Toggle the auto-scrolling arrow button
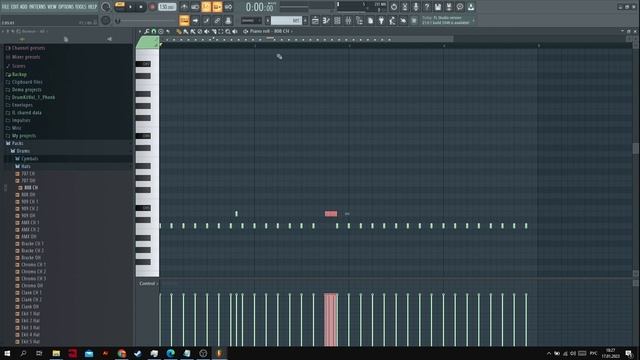The height and width of the screenshot is (360, 640). pos(196,20)
